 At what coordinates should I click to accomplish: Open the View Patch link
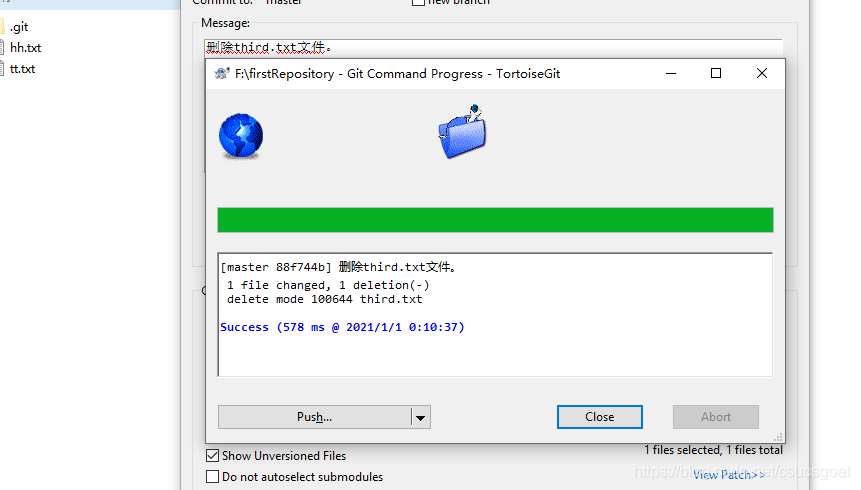click(729, 475)
